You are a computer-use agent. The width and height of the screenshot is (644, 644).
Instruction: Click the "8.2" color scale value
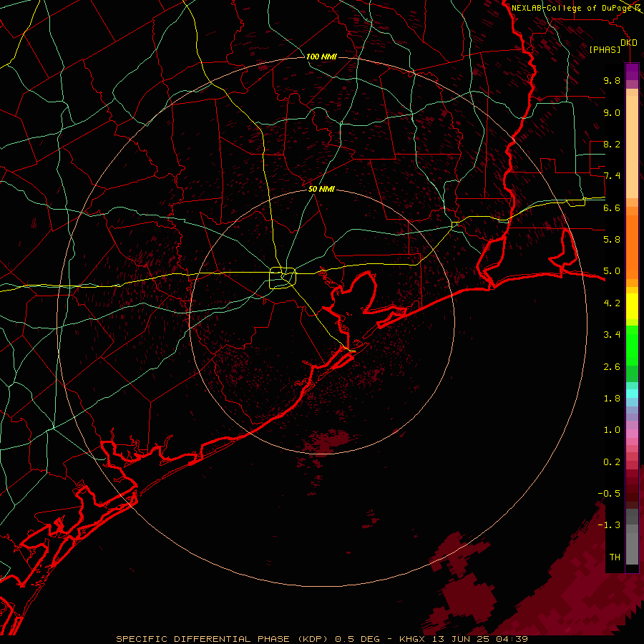tap(612, 144)
